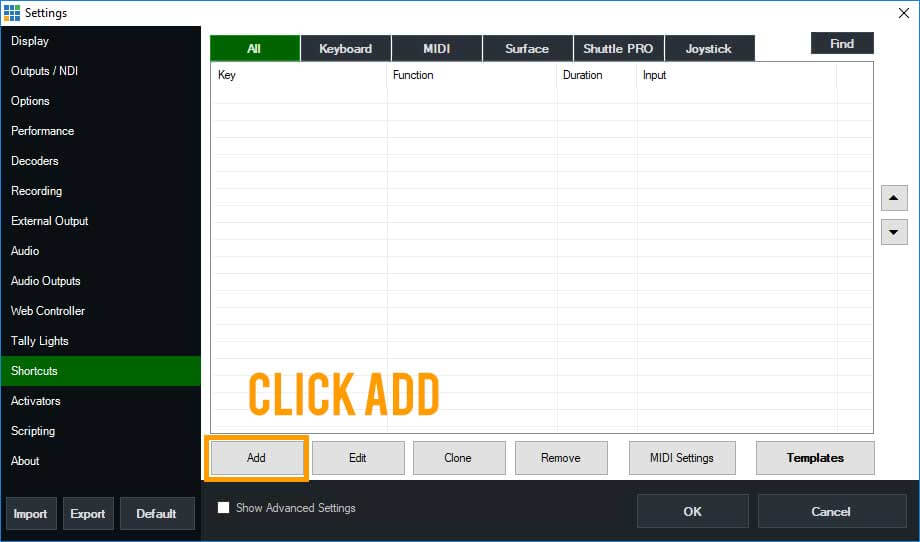The image size is (920, 542).
Task: Go to Web Controller settings
Action: (x=48, y=311)
